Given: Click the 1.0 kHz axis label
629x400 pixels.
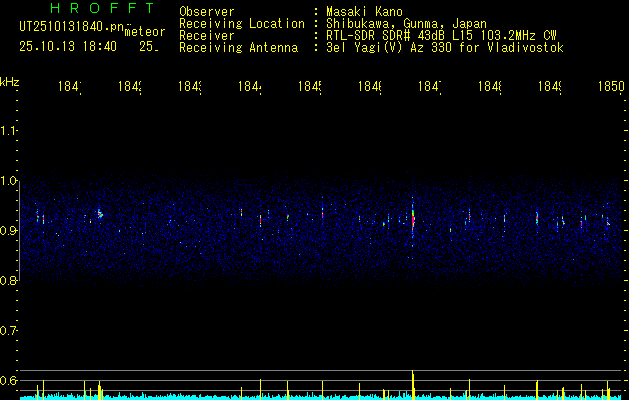Looking at the screenshot, I should 10,181.
